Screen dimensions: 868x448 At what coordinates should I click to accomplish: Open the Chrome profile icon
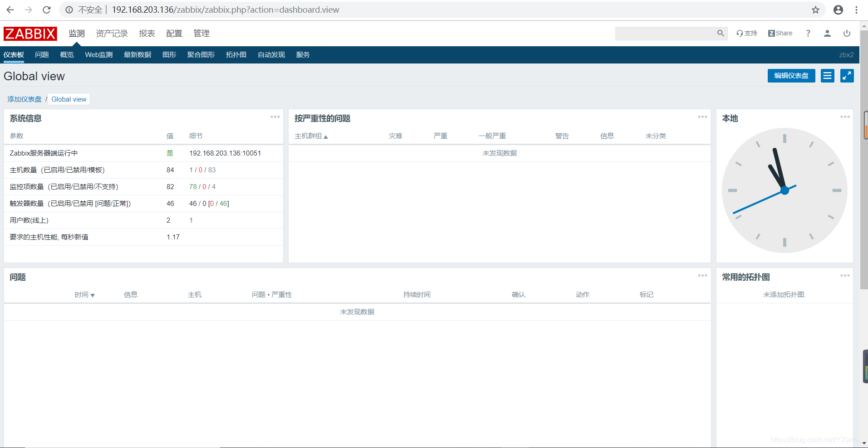click(838, 10)
